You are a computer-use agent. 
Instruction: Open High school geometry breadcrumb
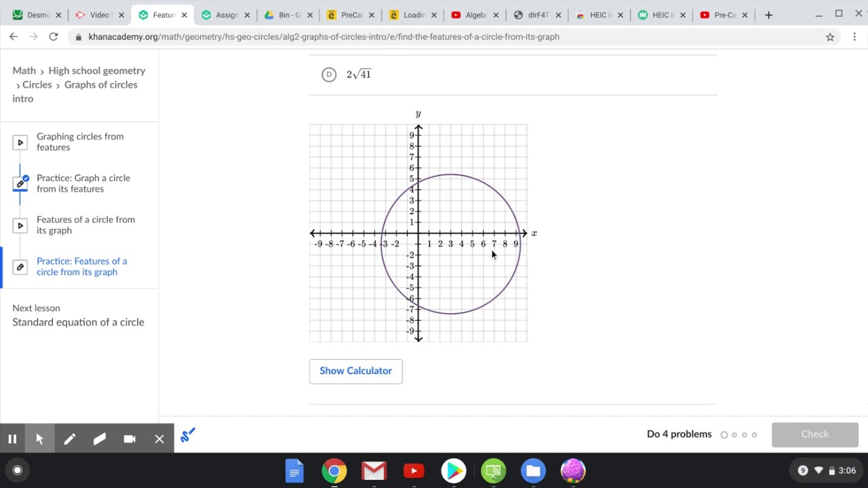click(x=97, y=70)
